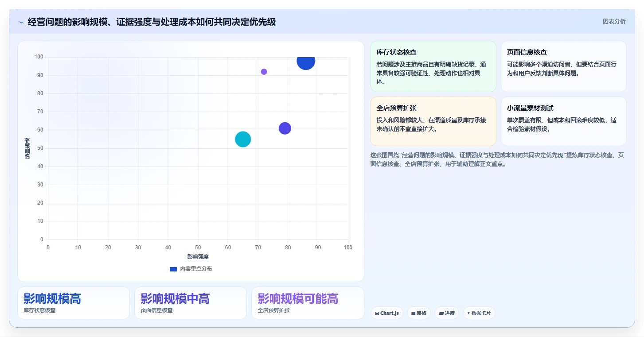
Task: Click the 进度 tag
Action: click(447, 313)
